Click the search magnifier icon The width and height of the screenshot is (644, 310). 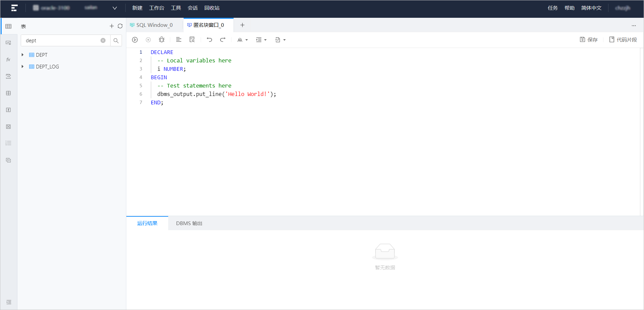pos(116,41)
